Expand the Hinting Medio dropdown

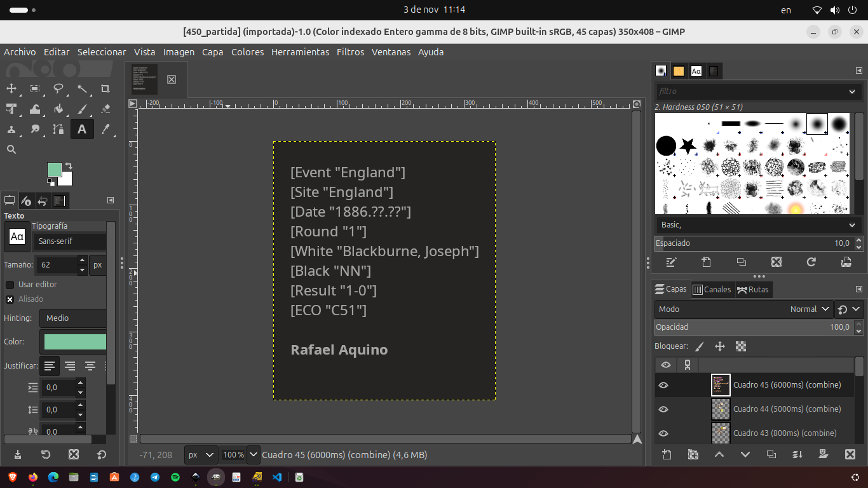pos(73,318)
